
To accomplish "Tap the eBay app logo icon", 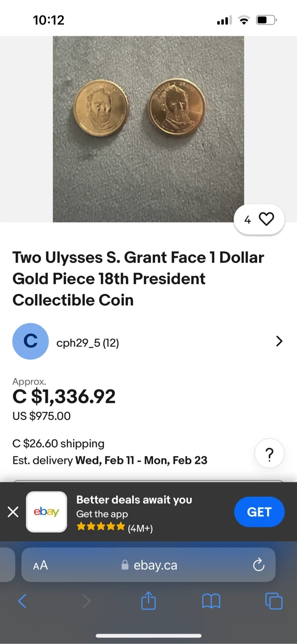I will click(46, 512).
